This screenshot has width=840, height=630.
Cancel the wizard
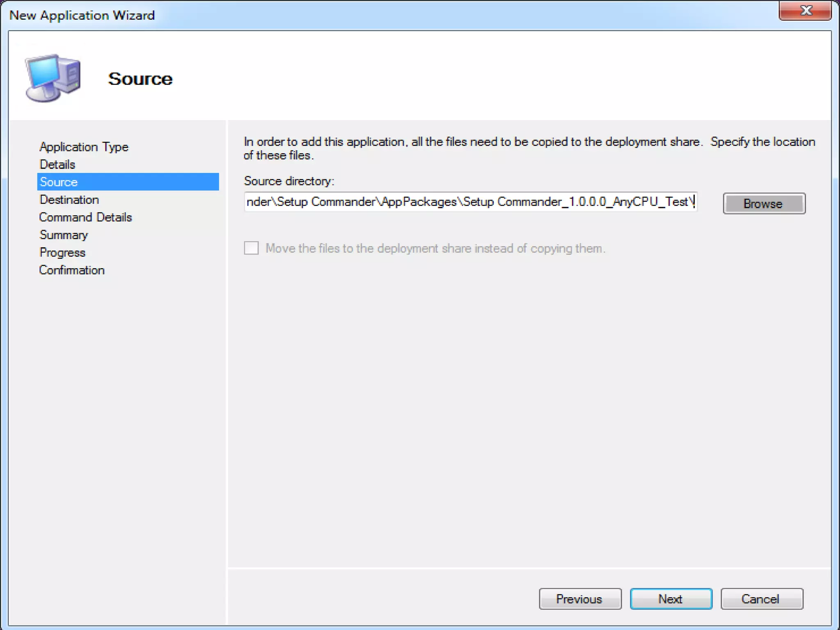coord(761,599)
